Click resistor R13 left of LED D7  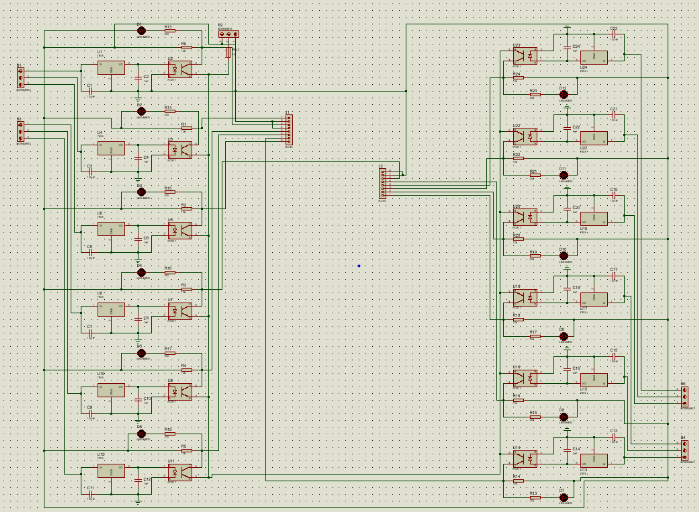535,497
